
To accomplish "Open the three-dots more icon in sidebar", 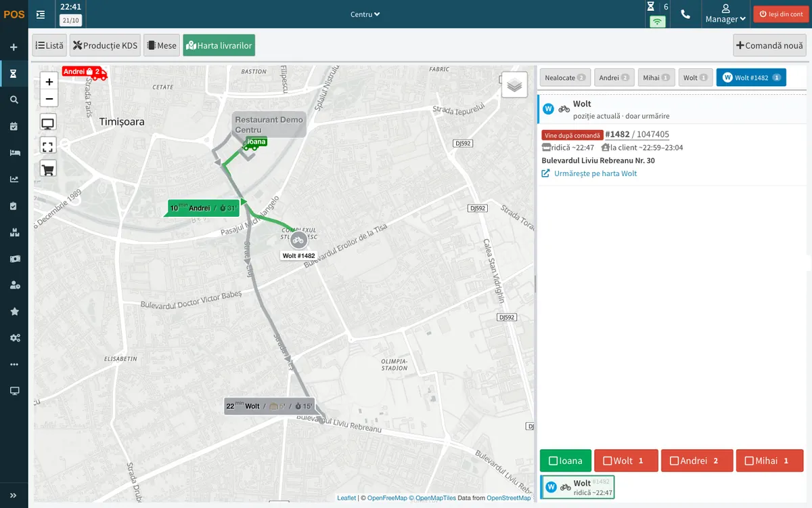I will (14, 364).
